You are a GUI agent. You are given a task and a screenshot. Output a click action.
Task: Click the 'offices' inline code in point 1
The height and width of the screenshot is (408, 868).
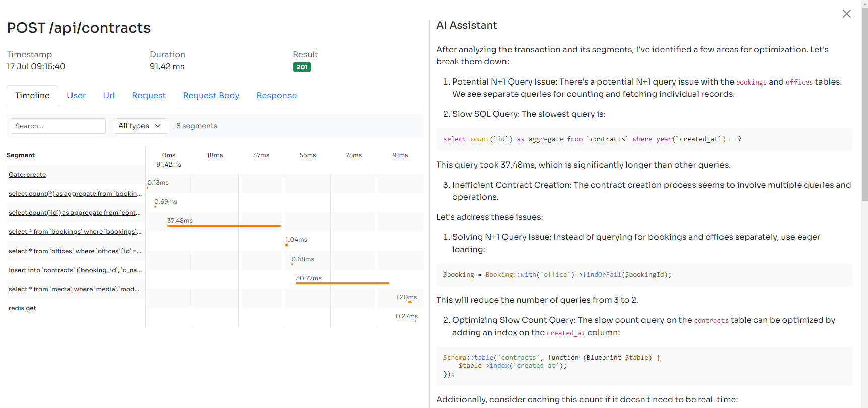(x=799, y=82)
